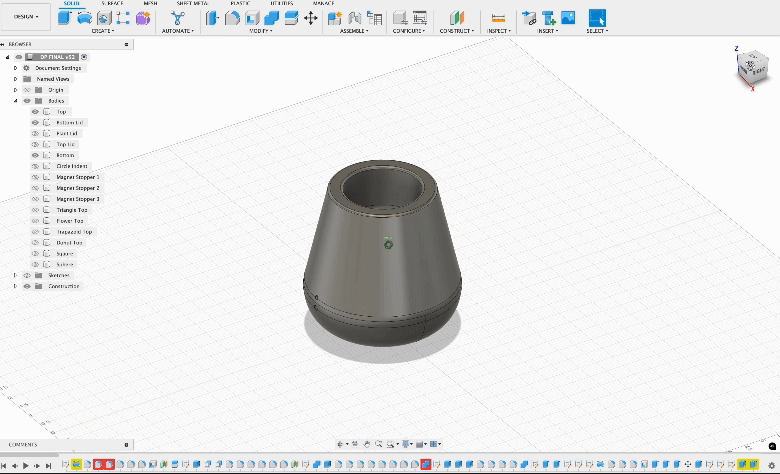Select the Revolve tool in the toolbar
Viewport: 780px width, 474px height.
(85, 18)
